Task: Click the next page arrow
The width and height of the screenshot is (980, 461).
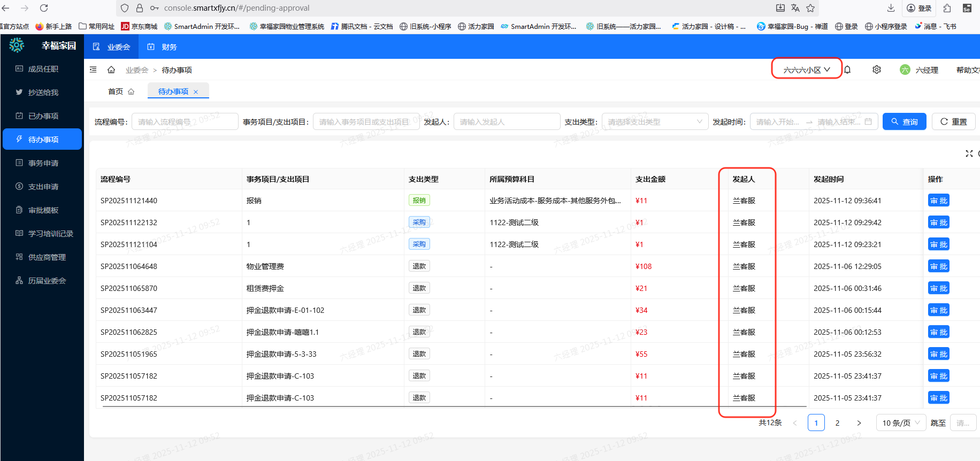Action: point(859,423)
